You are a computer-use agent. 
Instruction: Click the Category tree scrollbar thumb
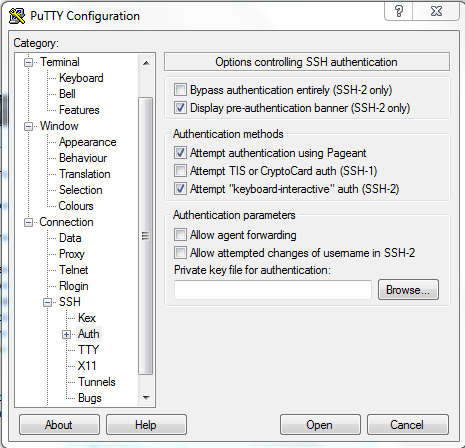point(146,236)
